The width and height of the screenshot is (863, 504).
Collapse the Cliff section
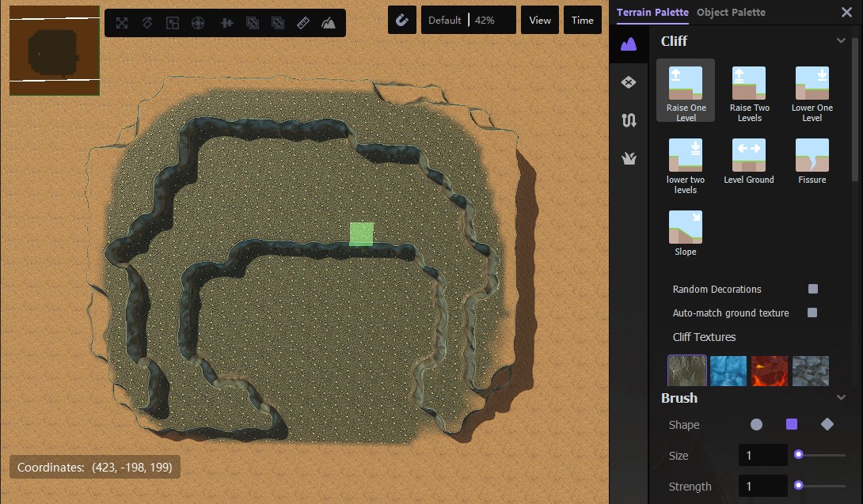(x=840, y=40)
